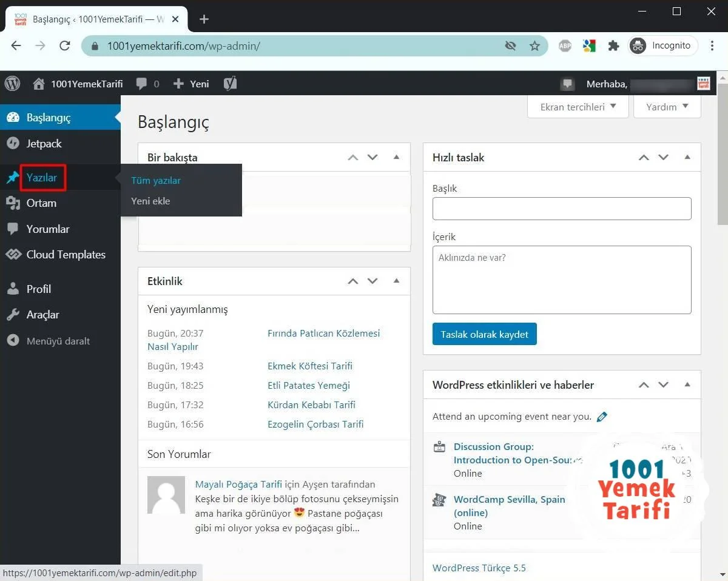Move Etkinlik panel up
728x581 pixels.
(353, 281)
